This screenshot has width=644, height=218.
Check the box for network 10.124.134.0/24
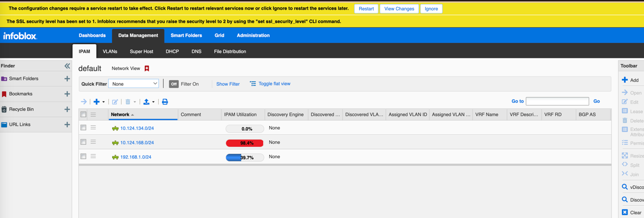click(83, 128)
